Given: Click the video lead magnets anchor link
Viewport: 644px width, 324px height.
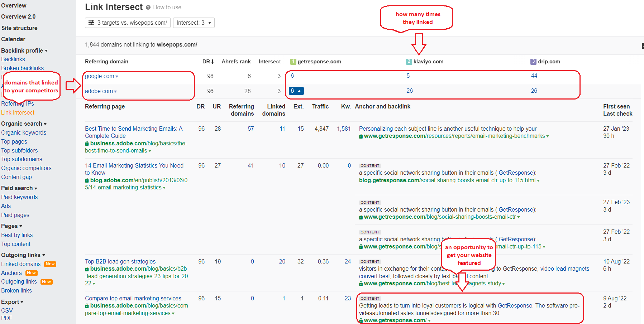Looking at the screenshot, I should [564, 269].
